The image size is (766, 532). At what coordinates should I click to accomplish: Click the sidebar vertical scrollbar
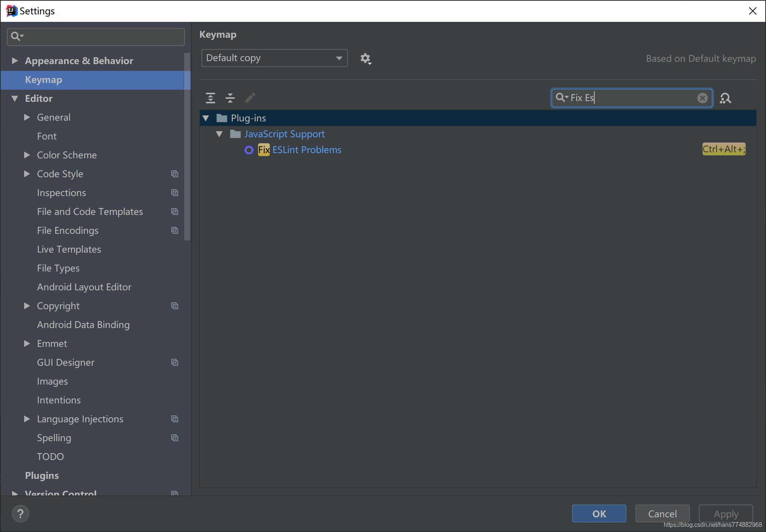(187, 147)
